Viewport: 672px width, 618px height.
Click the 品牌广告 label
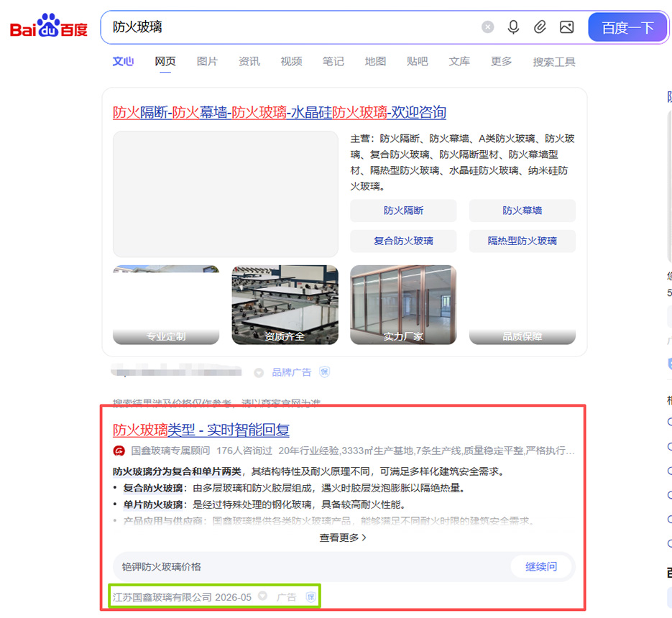click(x=292, y=372)
